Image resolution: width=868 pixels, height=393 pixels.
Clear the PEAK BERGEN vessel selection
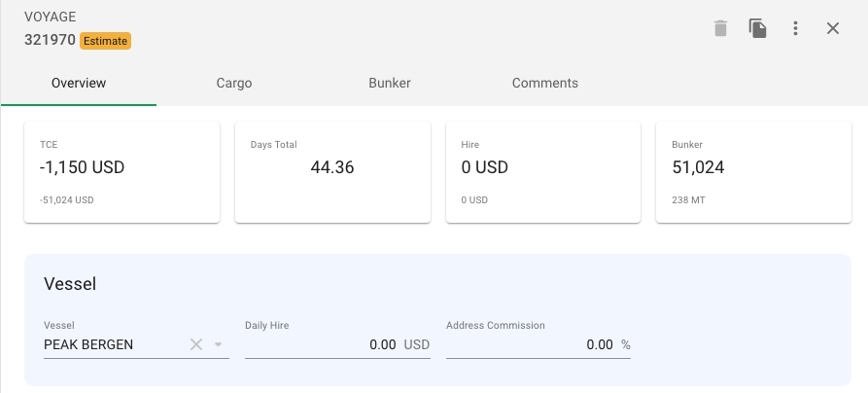(x=196, y=344)
